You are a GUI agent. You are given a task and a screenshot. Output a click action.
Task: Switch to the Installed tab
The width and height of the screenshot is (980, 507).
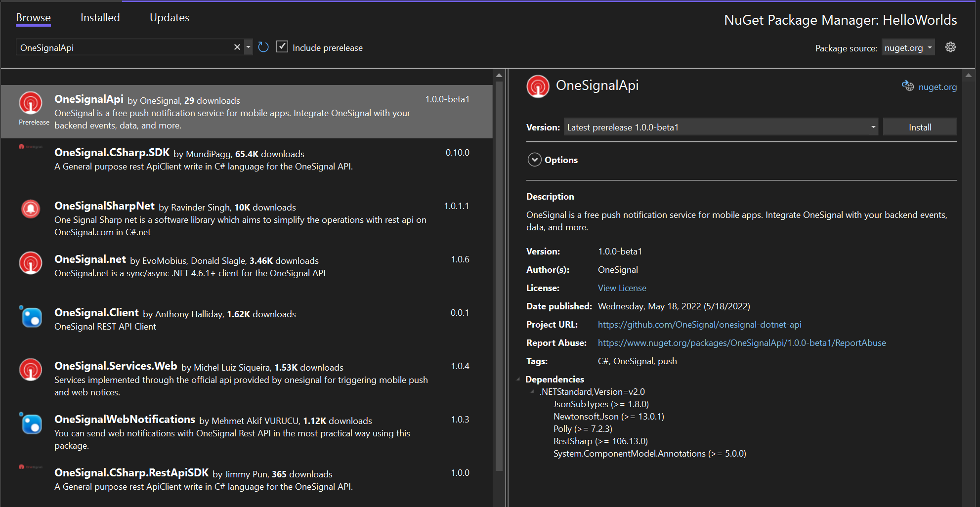(x=99, y=17)
